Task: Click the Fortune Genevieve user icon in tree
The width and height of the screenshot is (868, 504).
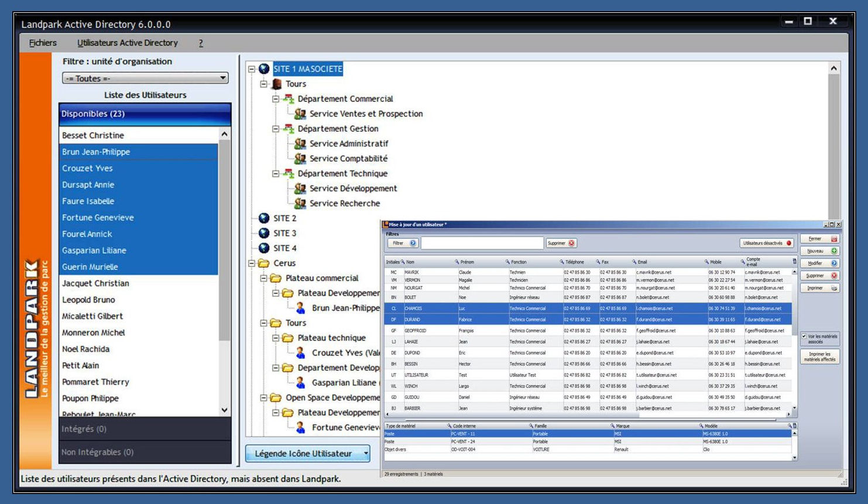Action: click(x=300, y=427)
